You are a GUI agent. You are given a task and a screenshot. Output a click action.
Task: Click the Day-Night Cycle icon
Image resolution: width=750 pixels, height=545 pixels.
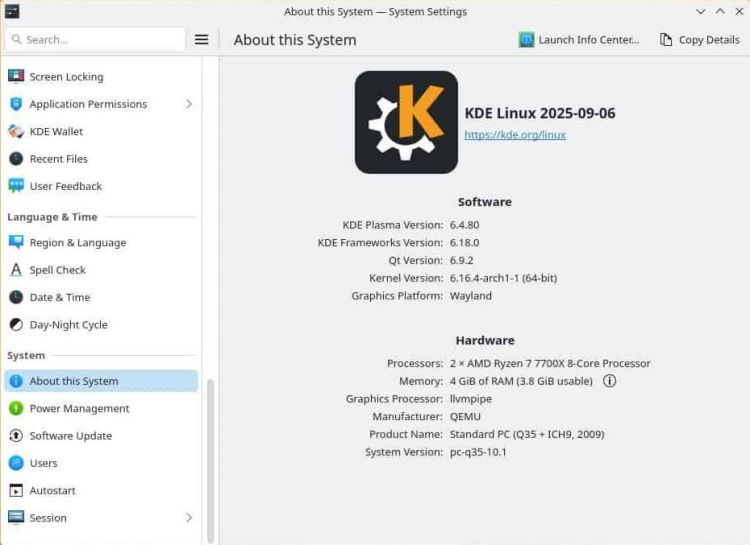point(16,325)
